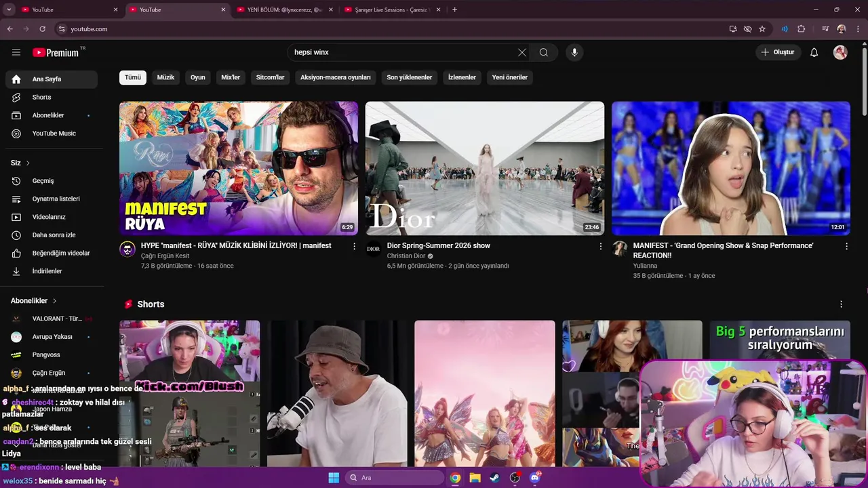Screen dimensions: 868x488
Task: Open Daha sonra izle list
Action: click(x=52, y=235)
